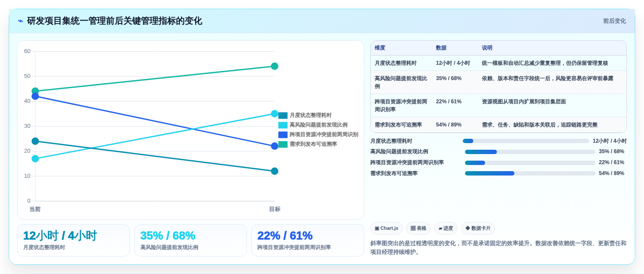Screen dimensions: 644x274
Task: Select the cyan data point at 目标 (35)
Action: [274, 114]
